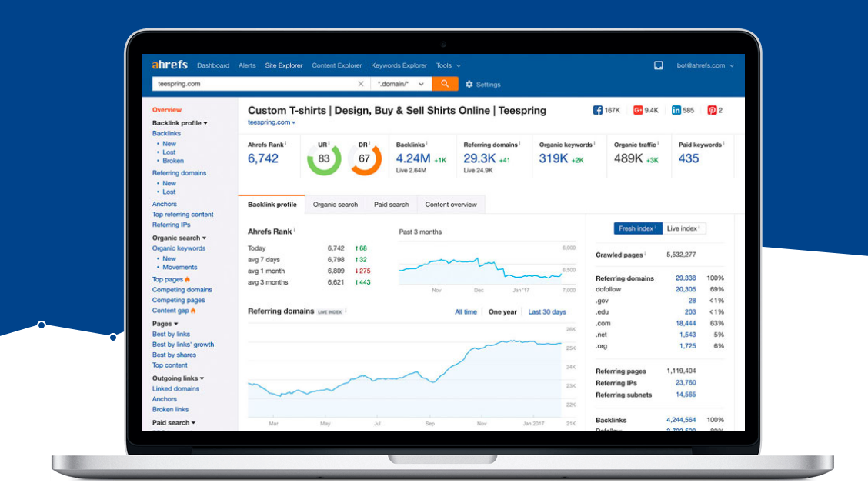Open the Tools menu dropdown
Screen dimensions: 868x483
449,65
